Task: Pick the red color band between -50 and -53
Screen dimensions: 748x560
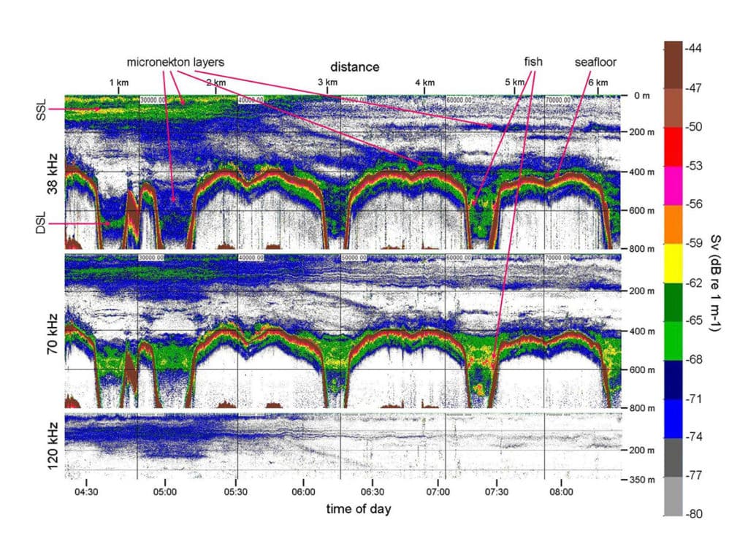Action: pos(672,147)
